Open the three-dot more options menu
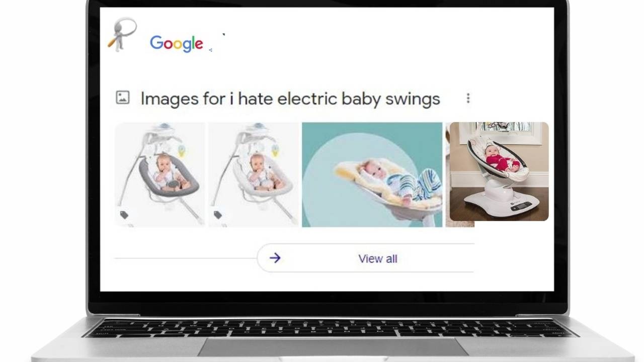This screenshot has width=644, height=362. coord(468,98)
